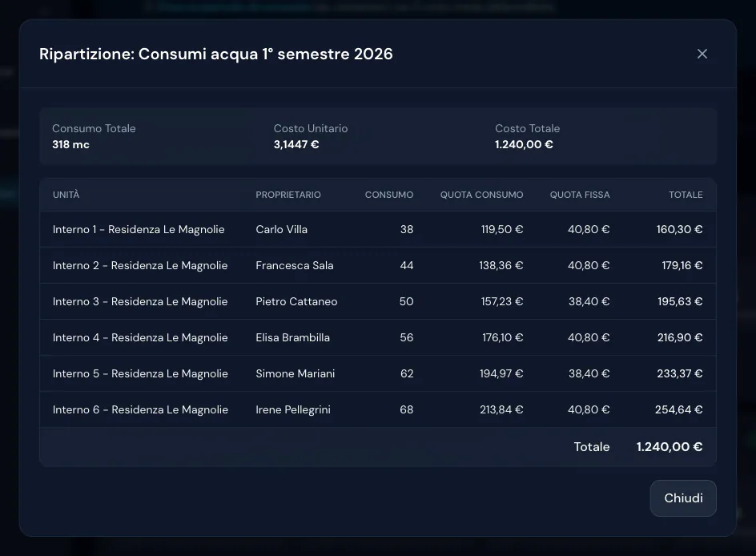Click the consumption value 68
The width and height of the screenshot is (756, 556).
407,410
